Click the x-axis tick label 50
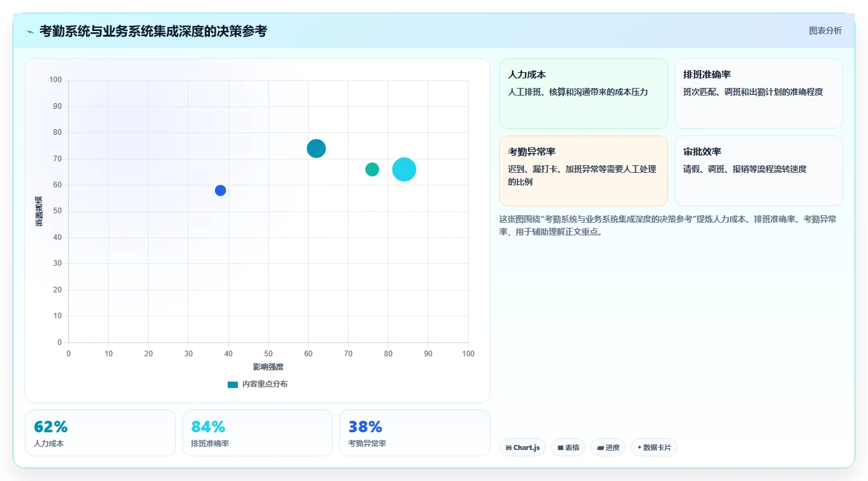Viewport: 868px width, 481px height. point(268,354)
